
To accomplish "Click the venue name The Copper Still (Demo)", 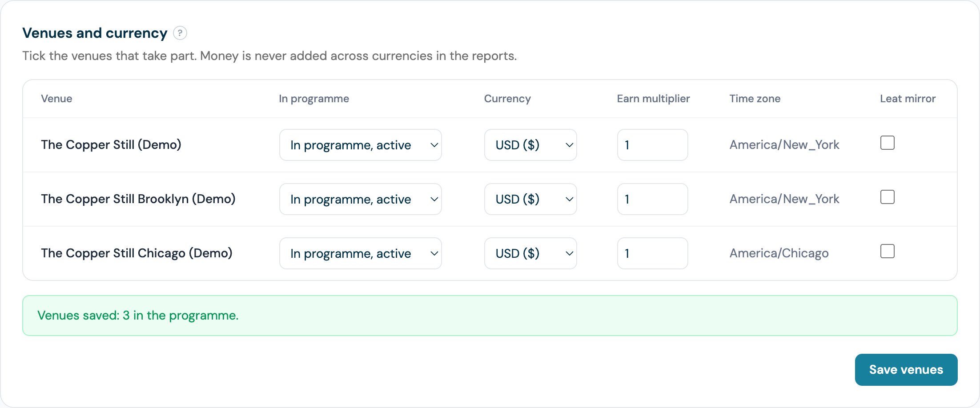I will 111,145.
